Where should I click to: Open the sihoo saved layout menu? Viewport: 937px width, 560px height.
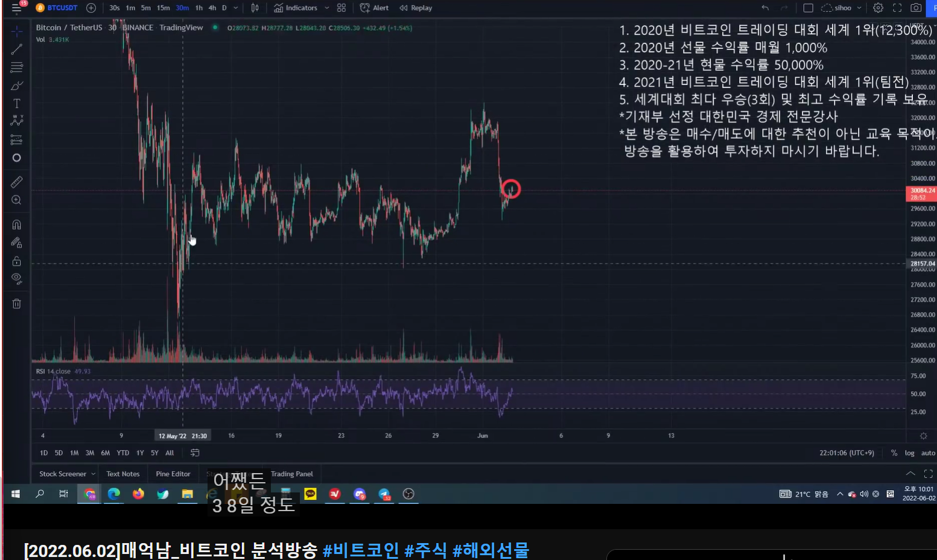click(841, 8)
